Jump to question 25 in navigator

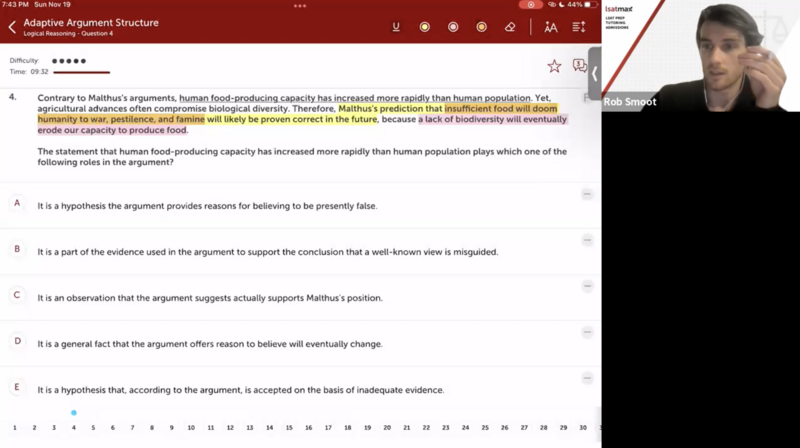pyautogui.click(x=485, y=427)
